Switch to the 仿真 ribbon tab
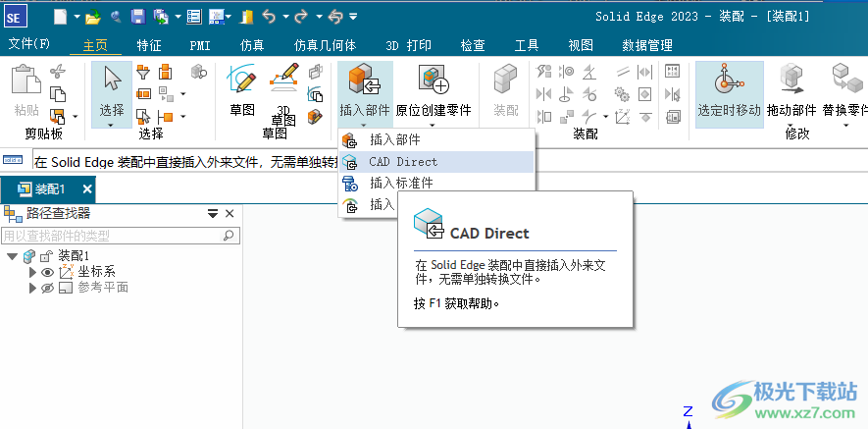 point(252,45)
